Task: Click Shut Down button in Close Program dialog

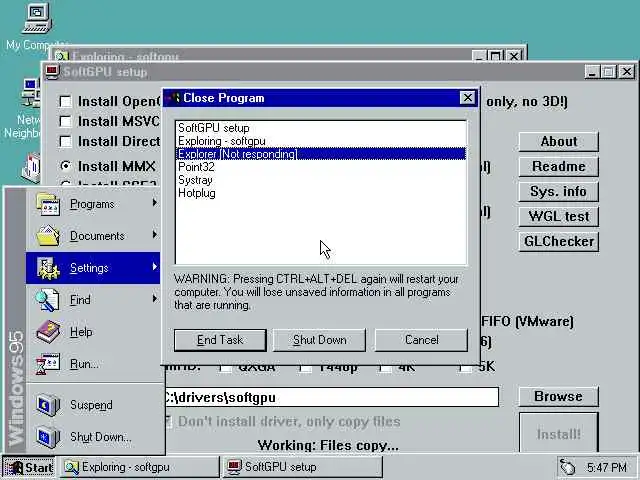Action: tap(319, 340)
